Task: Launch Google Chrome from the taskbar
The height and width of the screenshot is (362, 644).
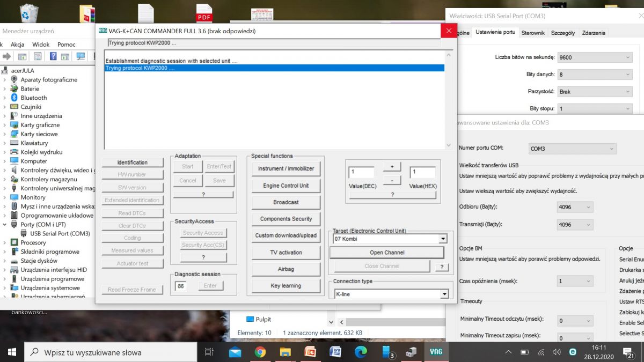Action: pos(260,352)
